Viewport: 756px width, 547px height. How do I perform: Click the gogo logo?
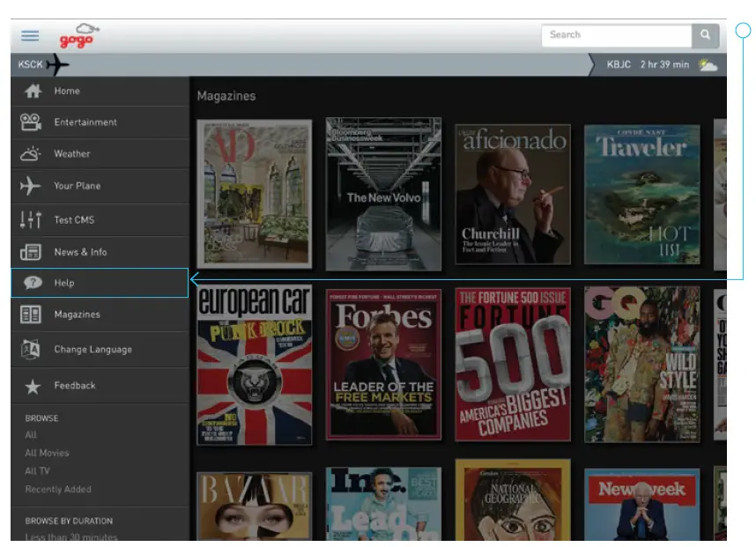[x=78, y=36]
